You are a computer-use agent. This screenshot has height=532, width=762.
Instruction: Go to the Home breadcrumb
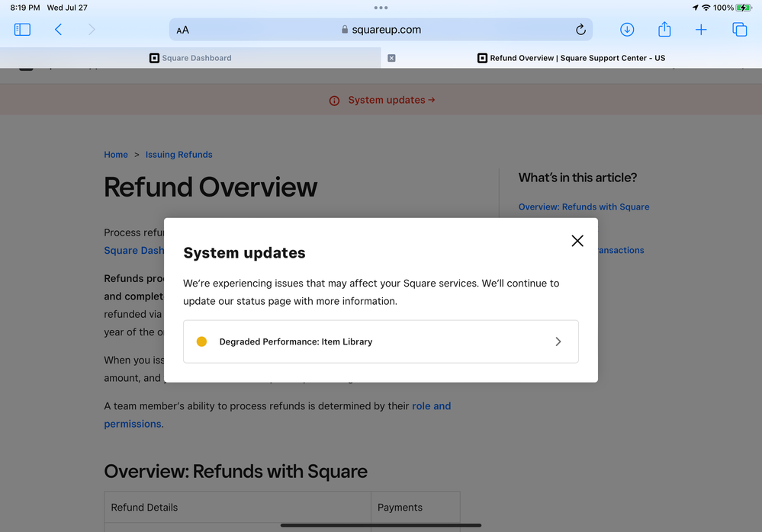tap(116, 155)
